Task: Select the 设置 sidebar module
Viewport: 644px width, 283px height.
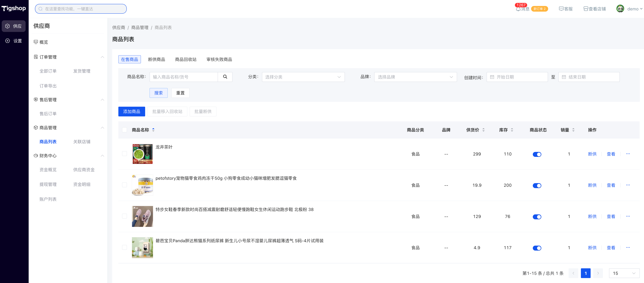Action: point(14,41)
